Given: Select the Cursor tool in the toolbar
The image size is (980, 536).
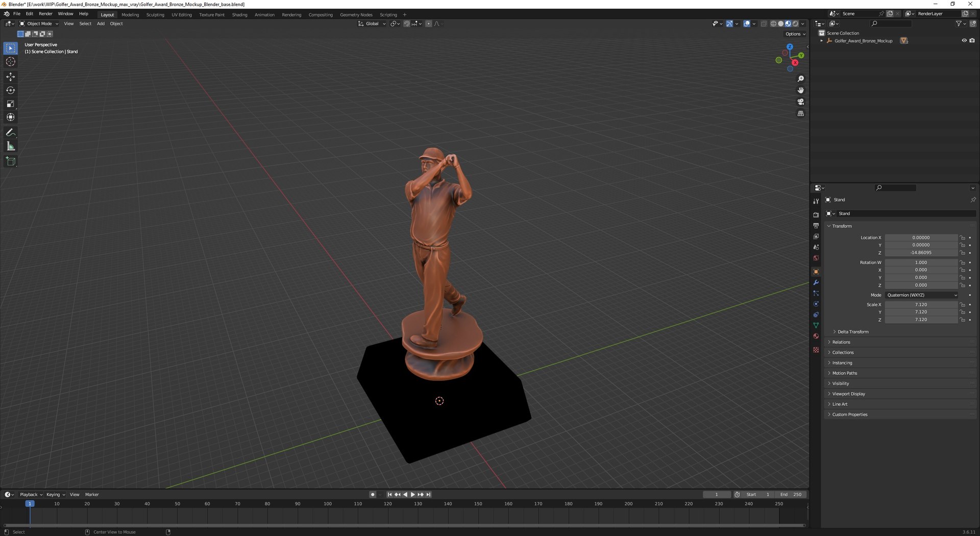Looking at the screenshot, I should [x=10, y=62].
